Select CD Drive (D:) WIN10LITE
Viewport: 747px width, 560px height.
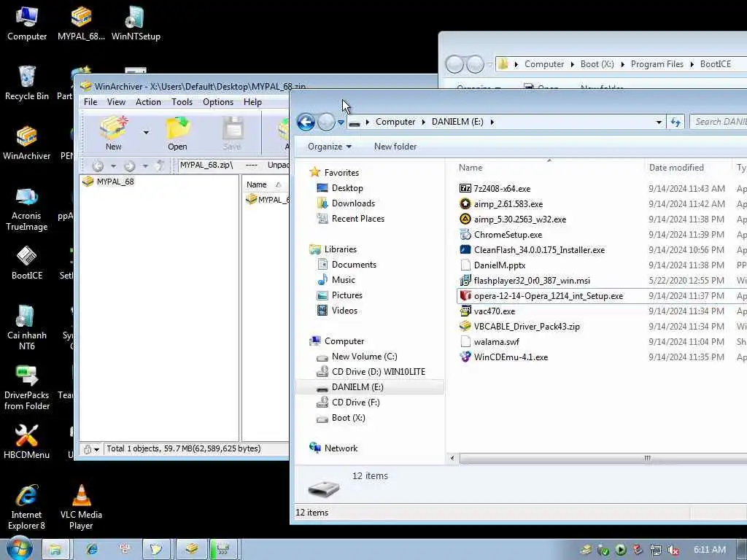click(x=379, y=372)
